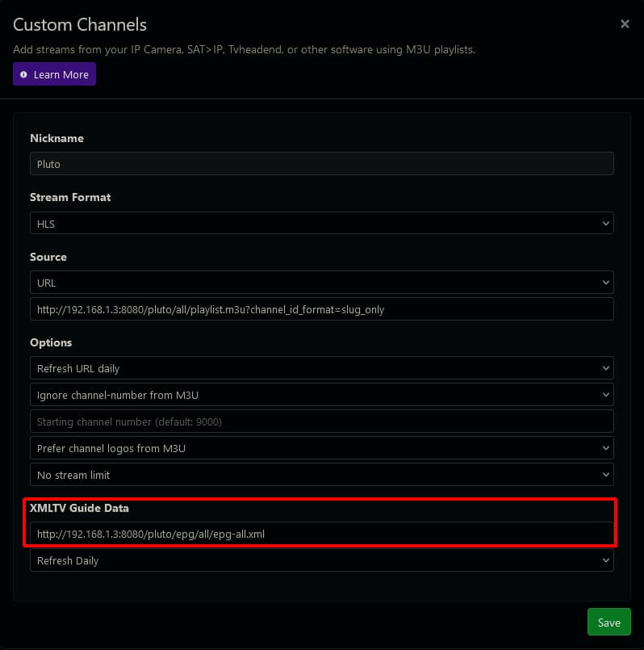Open the Stream Format selector showing HLS
Viewport: 644px width, 650px height.
(323, 223)
